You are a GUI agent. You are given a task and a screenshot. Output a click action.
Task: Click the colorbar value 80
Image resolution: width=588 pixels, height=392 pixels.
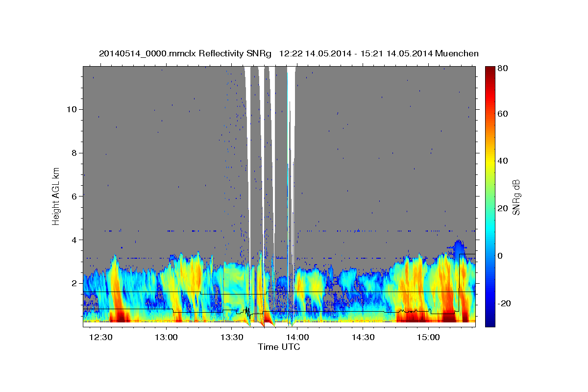(502, 68)
